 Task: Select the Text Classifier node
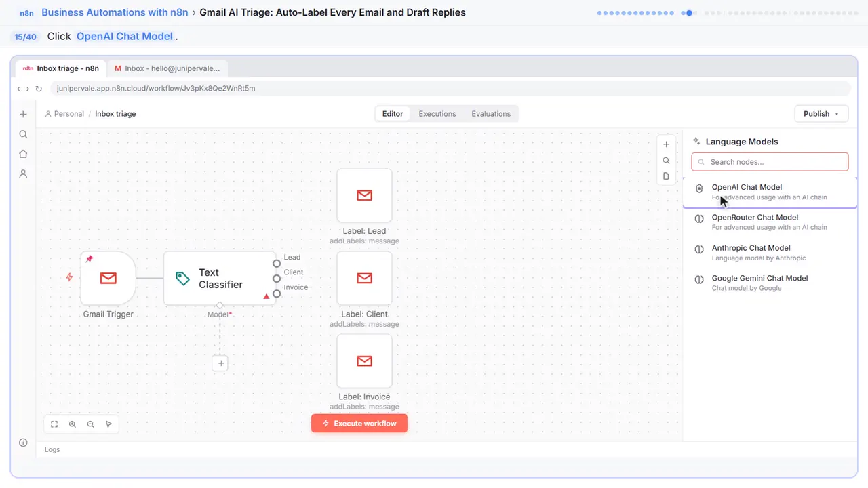pyautogui.click(x=220, y=278)
